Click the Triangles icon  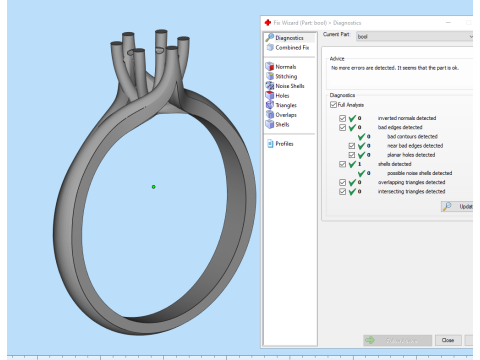pyautogui.click(x=270, y=105)
